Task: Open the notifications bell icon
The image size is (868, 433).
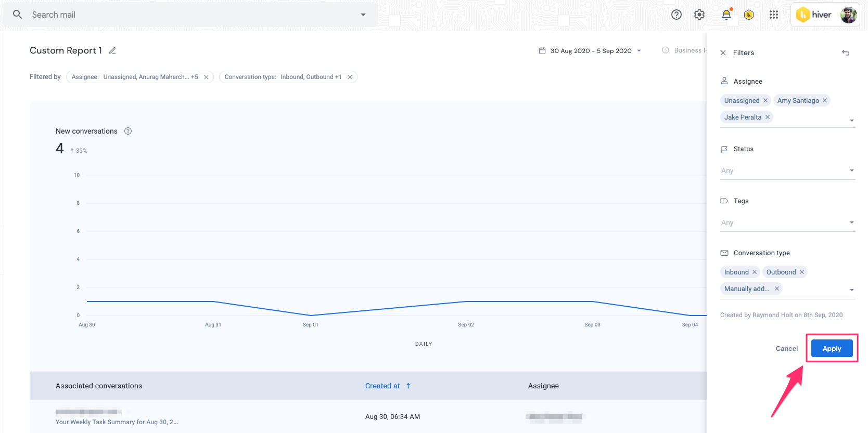Action: pyautogui.click(x=726, y=15)
